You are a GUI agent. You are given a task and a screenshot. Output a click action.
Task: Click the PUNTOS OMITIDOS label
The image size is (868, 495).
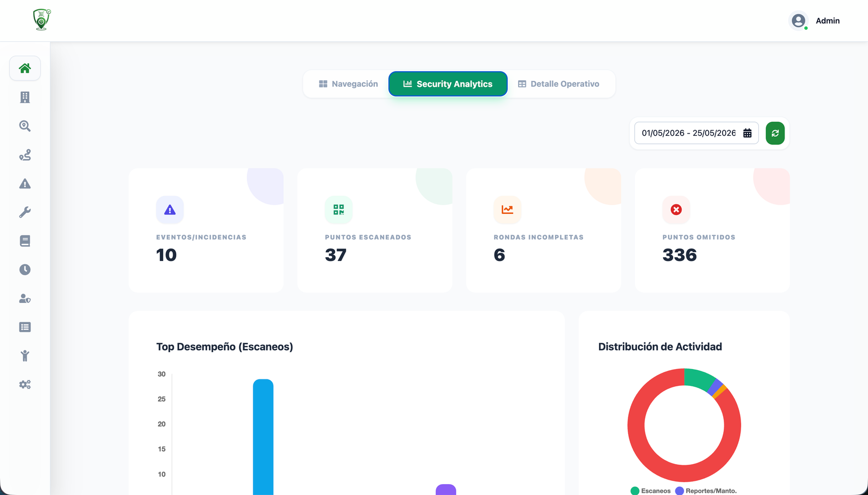699,237
